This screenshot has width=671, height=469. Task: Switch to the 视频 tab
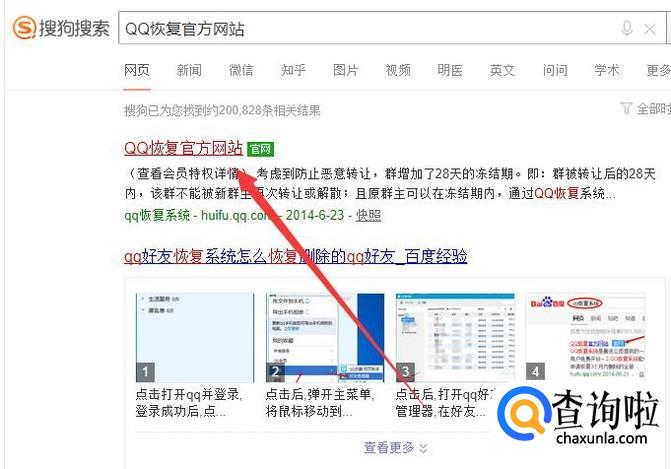click(398, 70)
